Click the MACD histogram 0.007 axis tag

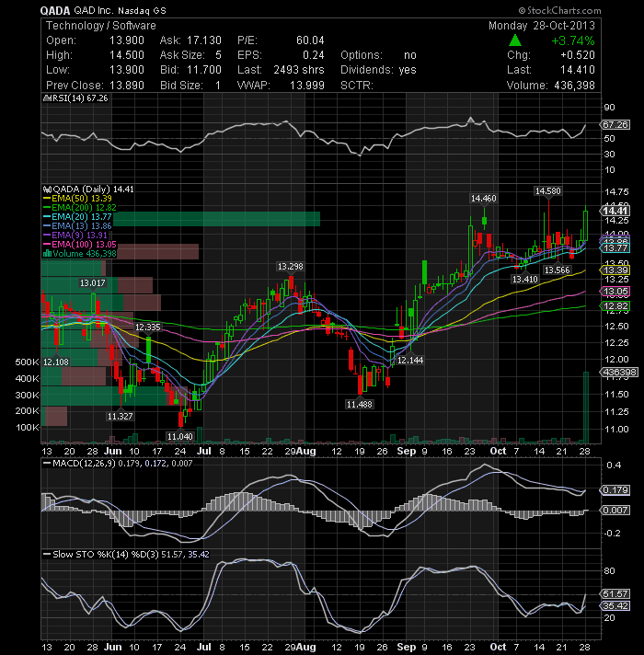615,510
